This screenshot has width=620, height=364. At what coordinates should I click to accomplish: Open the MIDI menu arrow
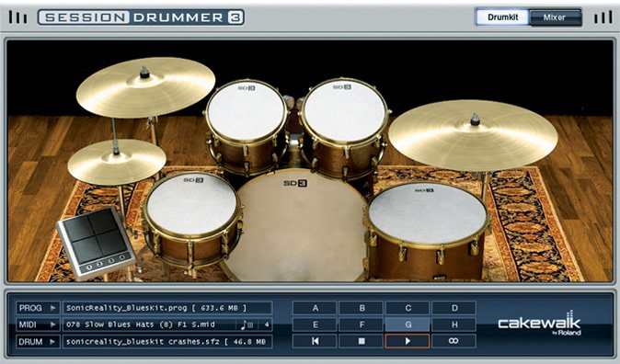[52, 324]
